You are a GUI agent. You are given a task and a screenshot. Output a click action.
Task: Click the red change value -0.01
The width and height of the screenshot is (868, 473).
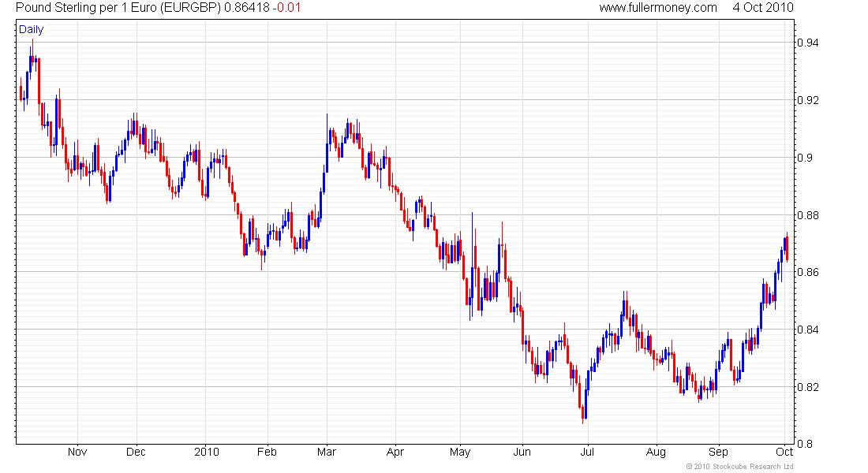pos(286,8)
